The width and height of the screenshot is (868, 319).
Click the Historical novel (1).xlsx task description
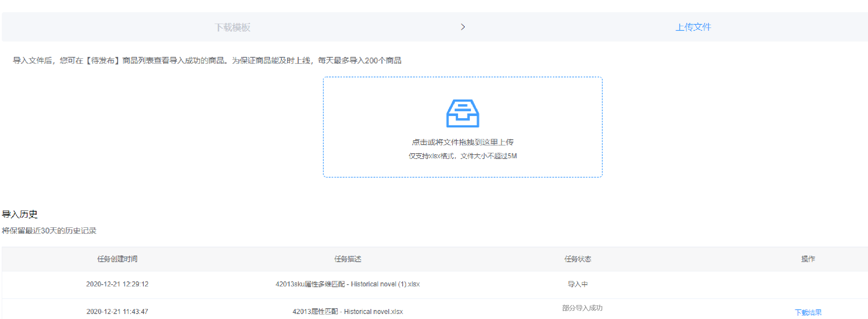[x=348, y=284]
